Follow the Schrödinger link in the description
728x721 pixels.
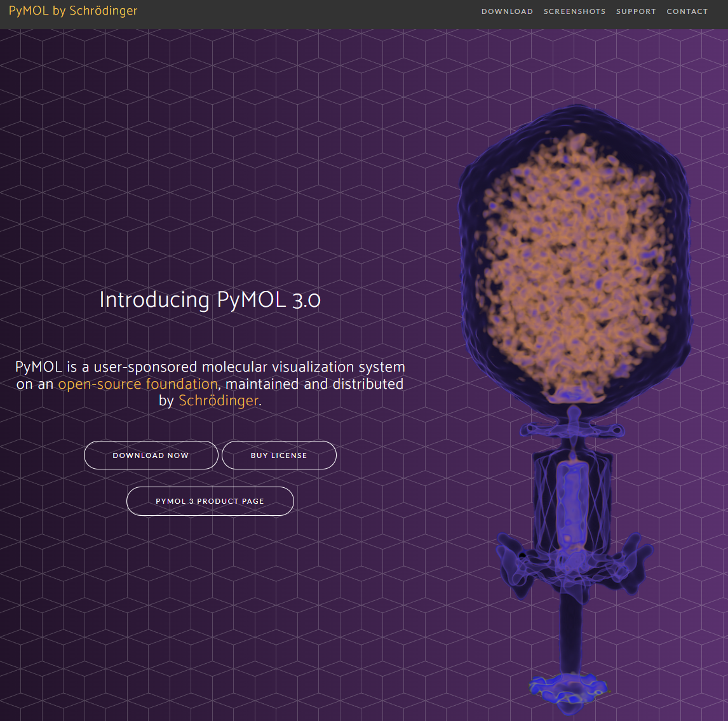(219, 401)
